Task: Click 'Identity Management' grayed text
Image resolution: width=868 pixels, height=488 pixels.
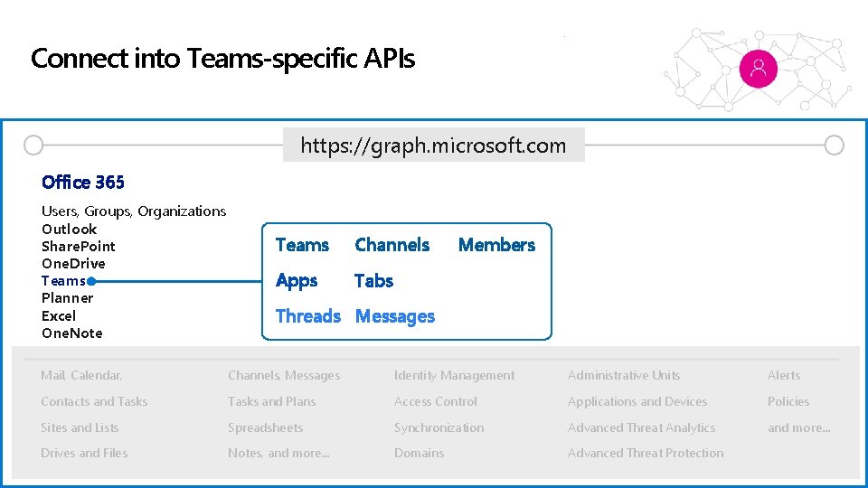Action: (455, 376)
